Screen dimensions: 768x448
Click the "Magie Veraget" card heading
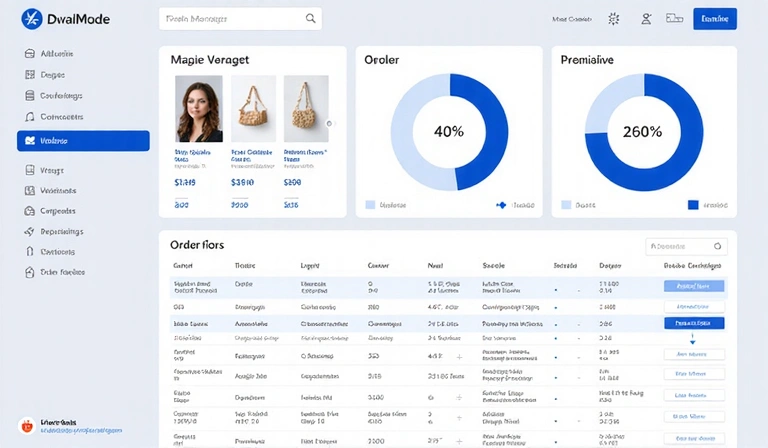(210, 60)
